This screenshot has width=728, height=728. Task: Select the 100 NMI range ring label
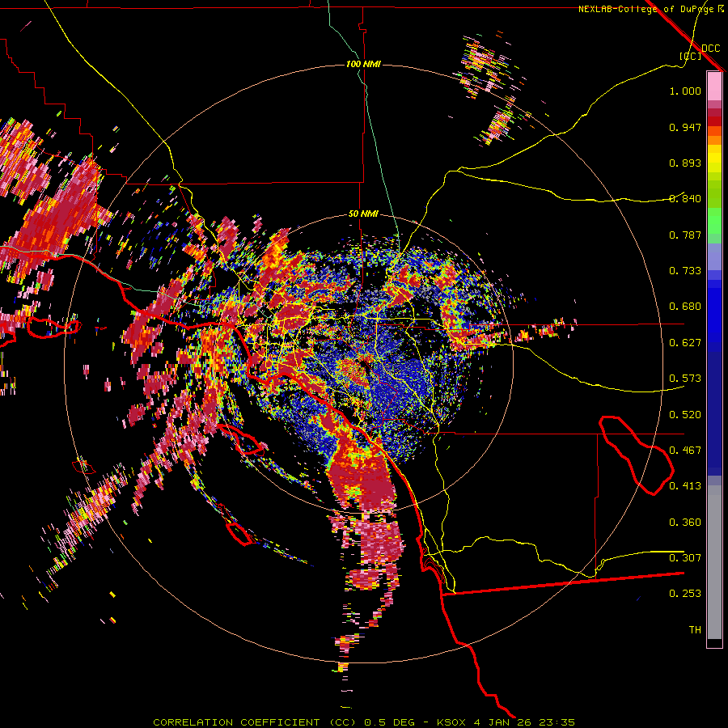[363, 64]
